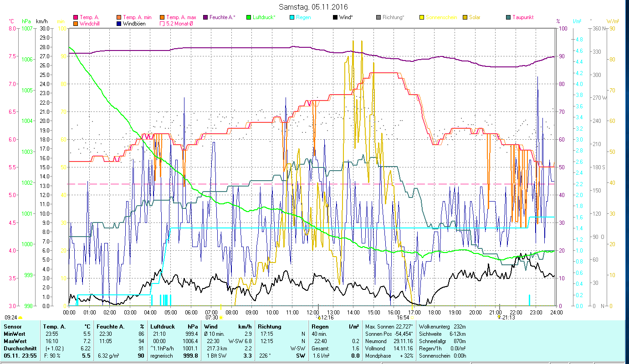Click the 21:13 marker below the axis
Viewport: 629px width, 364px height.
(499, 318)
